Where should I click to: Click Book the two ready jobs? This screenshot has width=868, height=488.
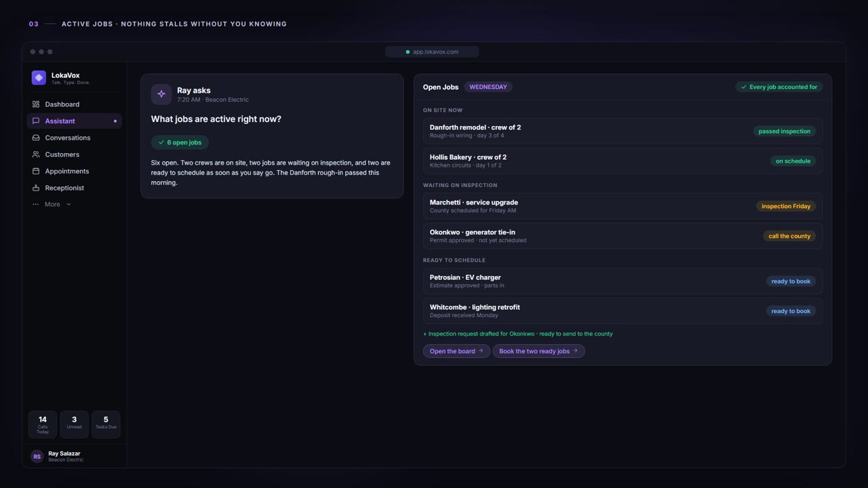[x=538, y=351]
